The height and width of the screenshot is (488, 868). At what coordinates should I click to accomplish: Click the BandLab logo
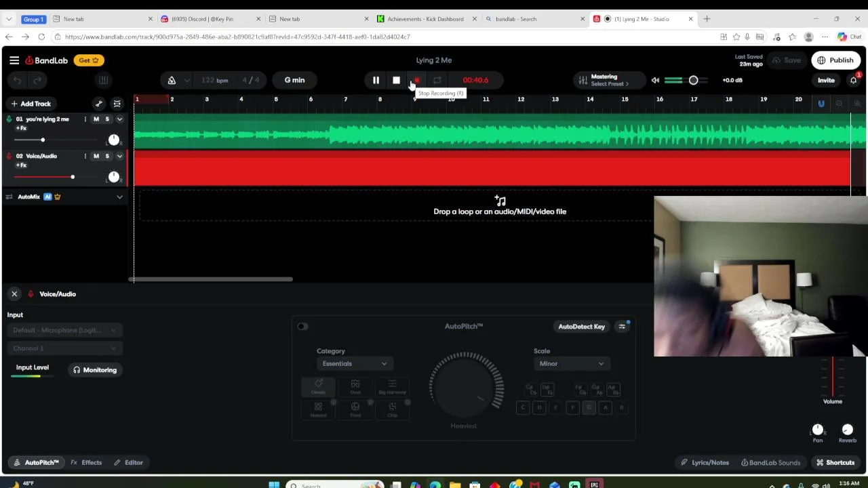pos(47,60)
